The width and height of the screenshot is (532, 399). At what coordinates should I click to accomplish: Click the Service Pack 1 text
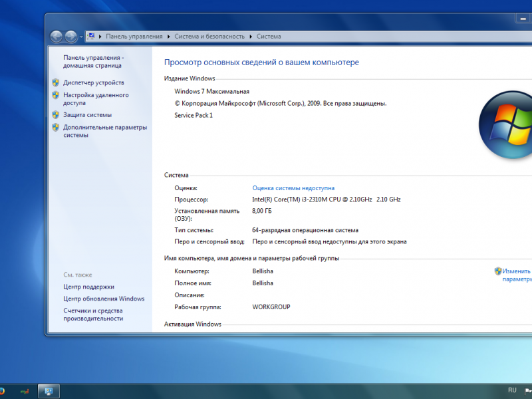tap(194, 115)
